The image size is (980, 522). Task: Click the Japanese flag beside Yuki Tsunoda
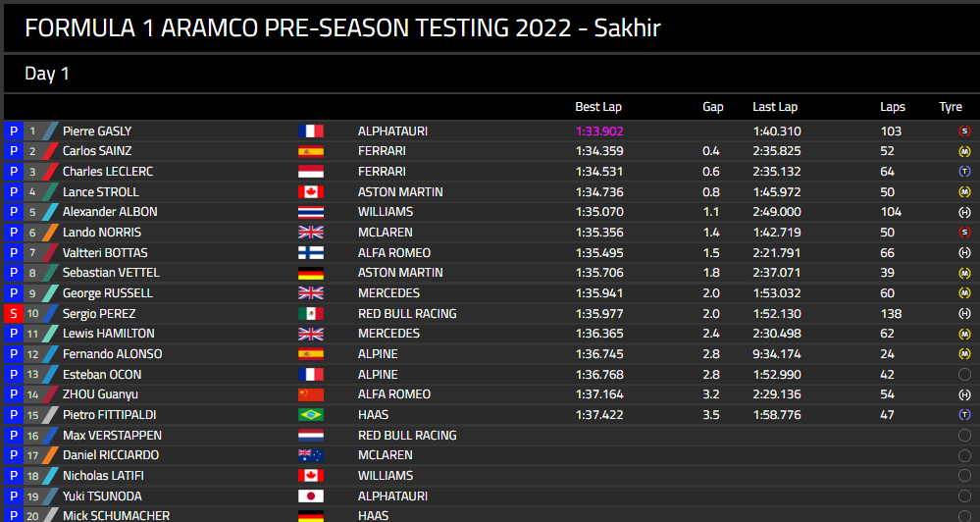pos(311,496)
